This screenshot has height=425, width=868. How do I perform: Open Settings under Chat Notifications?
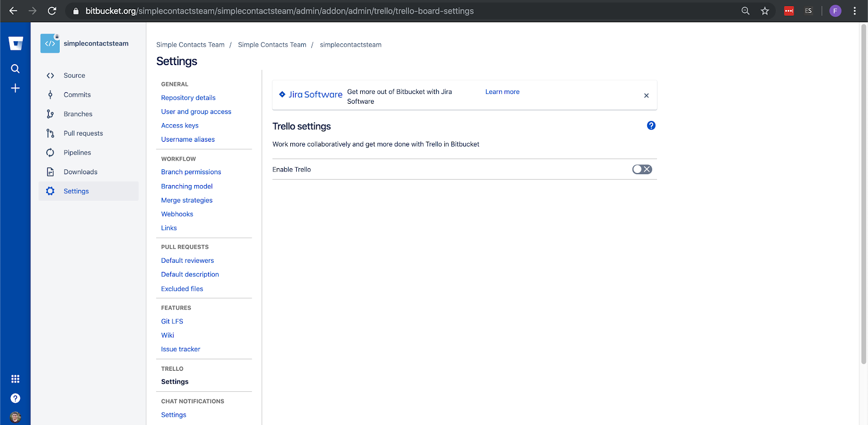(174, 415)
